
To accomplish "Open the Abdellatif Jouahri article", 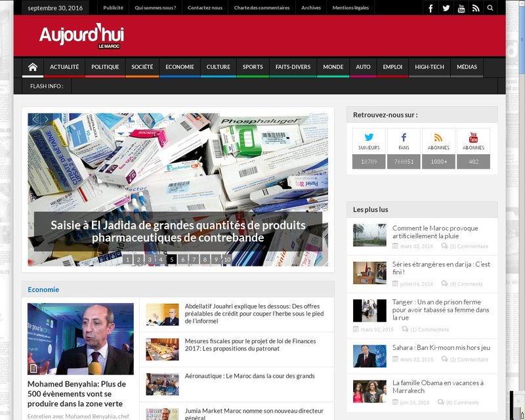I will point(254,314).
